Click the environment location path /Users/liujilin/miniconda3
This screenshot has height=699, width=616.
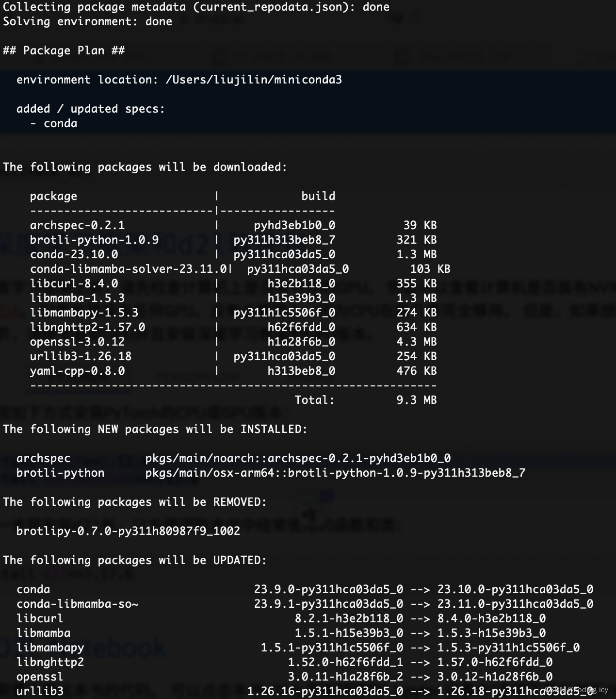click(254, 80)
